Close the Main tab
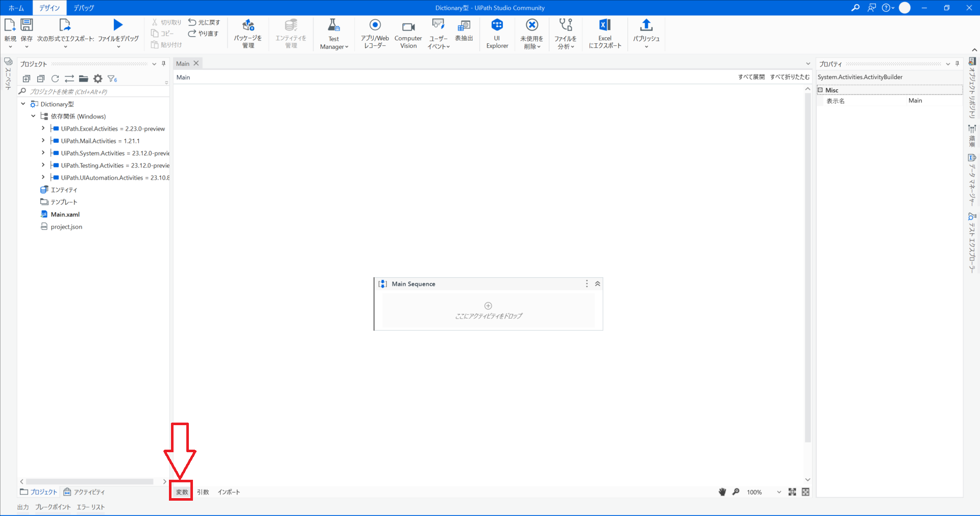The width and height of the screenshot is (980, 516). pos(196,63)
